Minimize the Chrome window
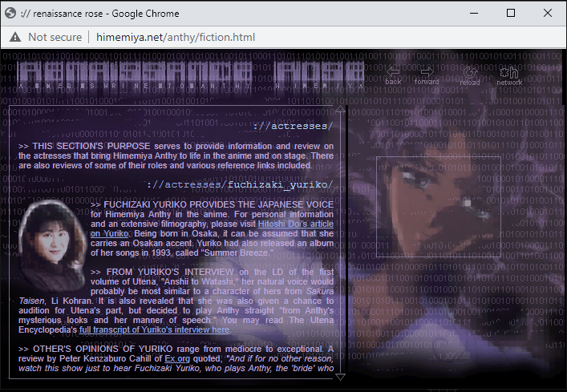The image size is (567, 392). point(474,13)
